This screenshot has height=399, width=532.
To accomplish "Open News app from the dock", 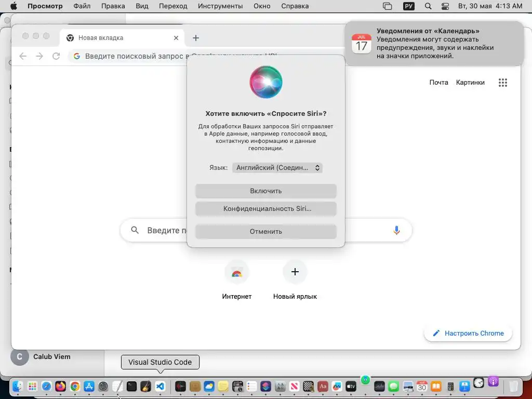I will click(x=294, y=386).
